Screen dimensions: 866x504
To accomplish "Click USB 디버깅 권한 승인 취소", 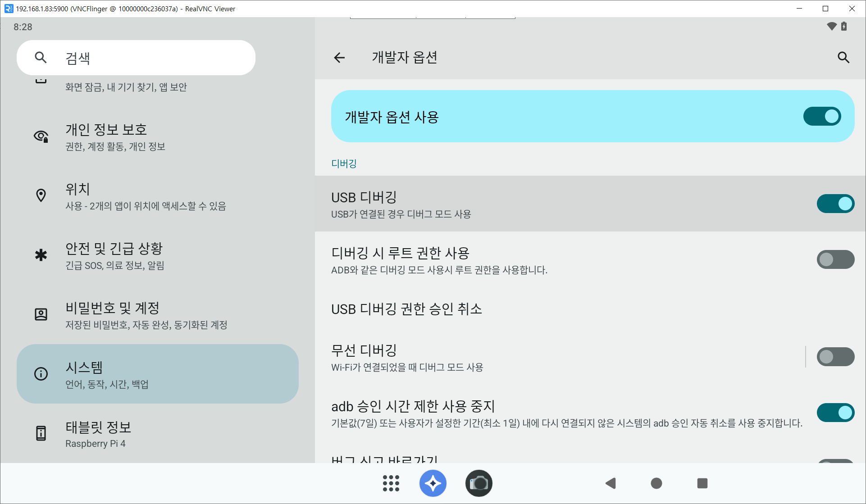I will tap(406, 309).
